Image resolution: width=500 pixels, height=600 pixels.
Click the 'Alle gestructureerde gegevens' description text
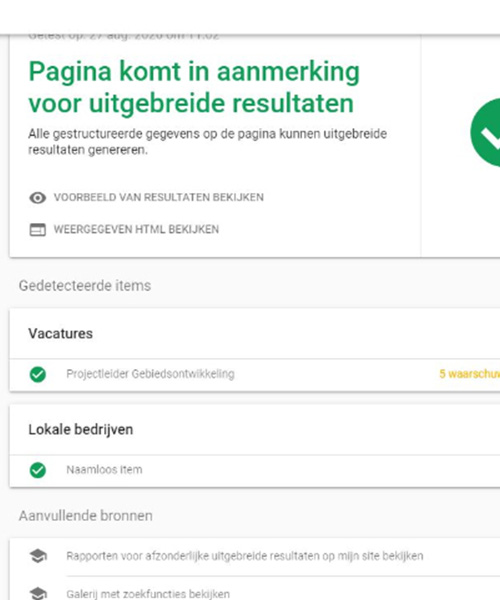tap(207, 142)
